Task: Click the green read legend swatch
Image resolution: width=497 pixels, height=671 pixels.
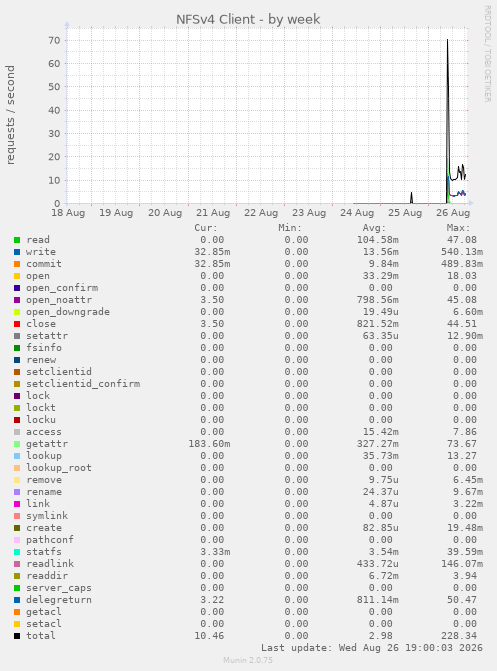Action: tap(17, 240)
